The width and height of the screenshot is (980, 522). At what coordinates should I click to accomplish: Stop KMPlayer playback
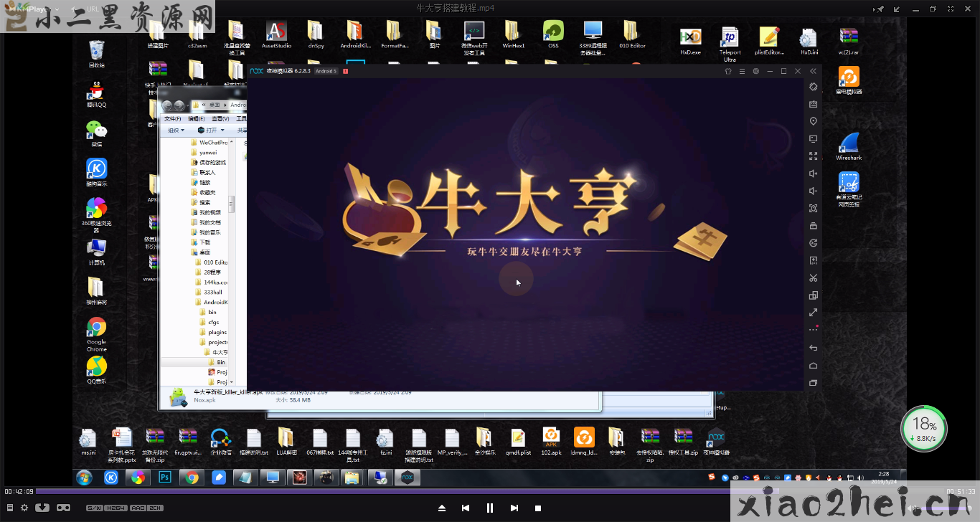click(538, 508)
